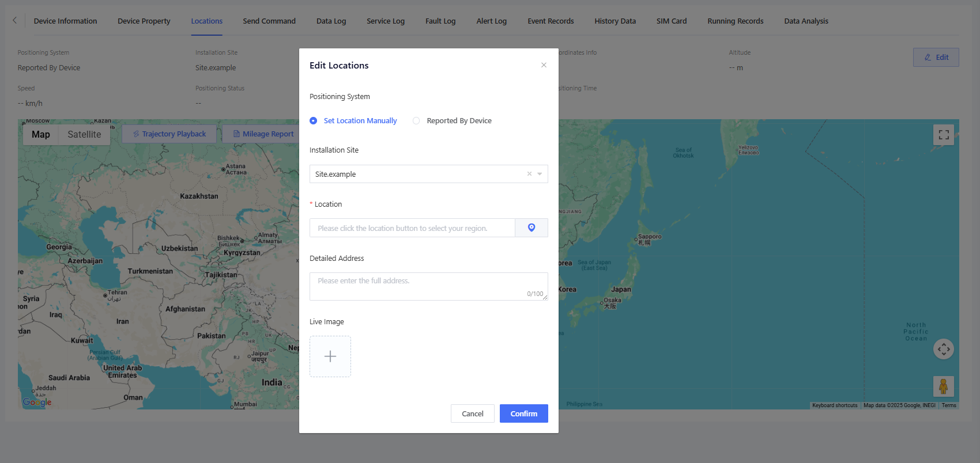This screenshot has width=980, height=463.
Task: Click the location pin picker icon
Action: point(531,228)
